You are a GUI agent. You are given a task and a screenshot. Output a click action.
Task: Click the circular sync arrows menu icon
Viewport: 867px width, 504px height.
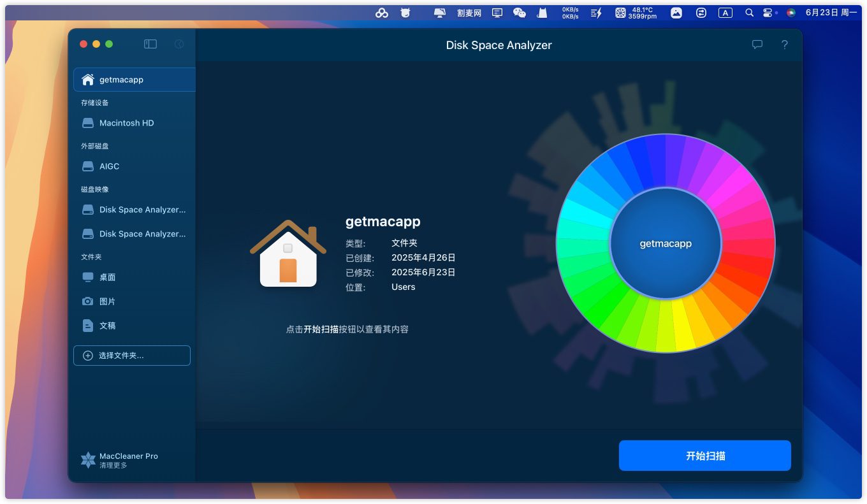tap(701, 13)
